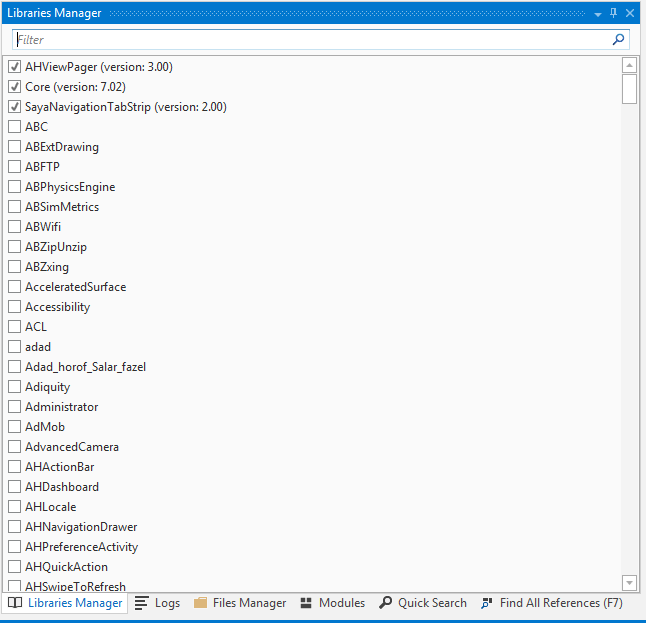Screen dimensions: 646x623
Task: Uncheck the AHViewPager library checkbox
Action: [x=14, y=67]
